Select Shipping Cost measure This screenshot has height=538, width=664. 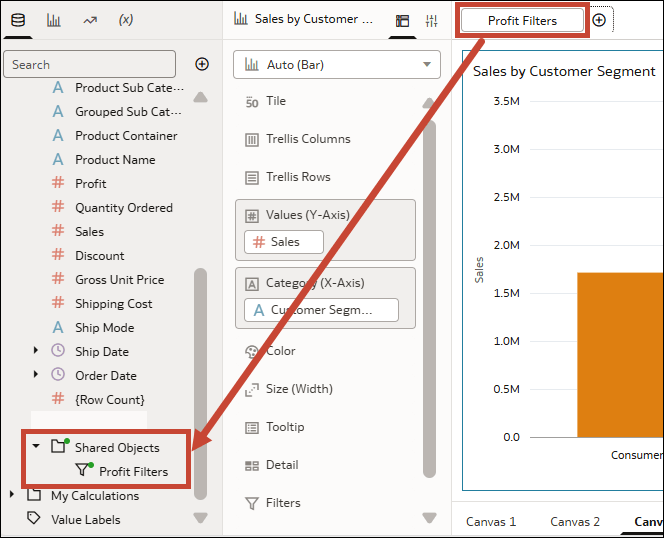coord(113,304)
